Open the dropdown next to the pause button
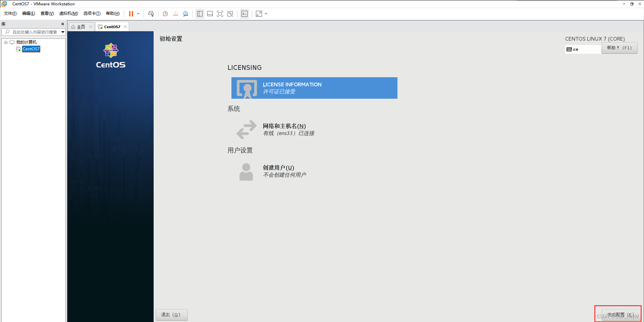The width and height of the screenshot is (644, 322). 138,14
